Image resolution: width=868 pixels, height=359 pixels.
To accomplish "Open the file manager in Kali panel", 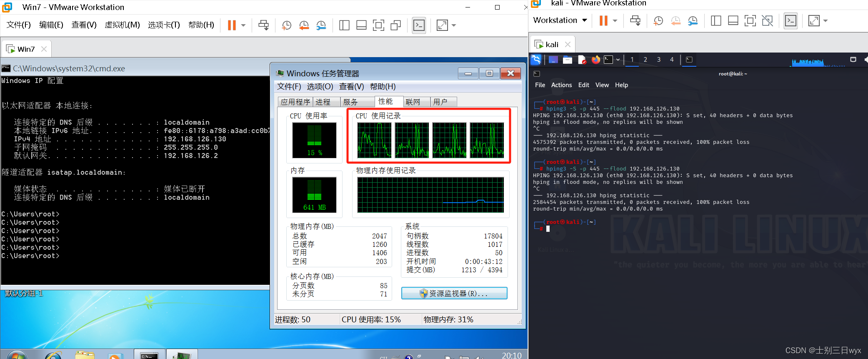I will (x=568, y=60).
